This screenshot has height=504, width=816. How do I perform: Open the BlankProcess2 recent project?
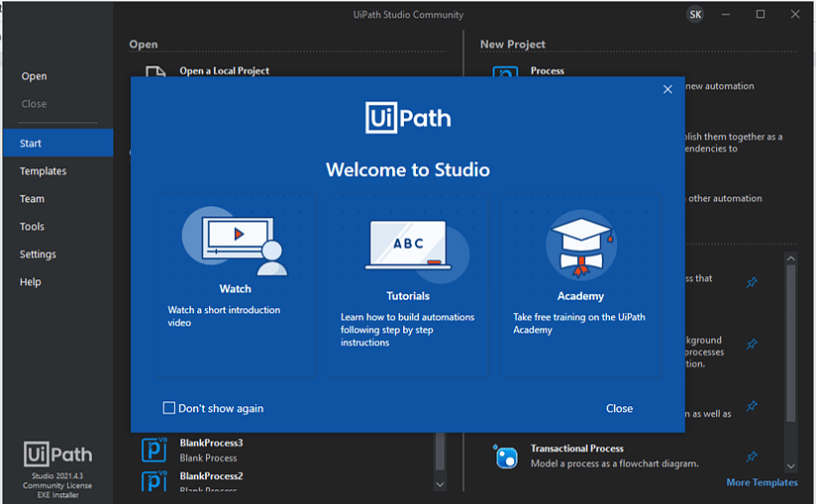(211, 476)
